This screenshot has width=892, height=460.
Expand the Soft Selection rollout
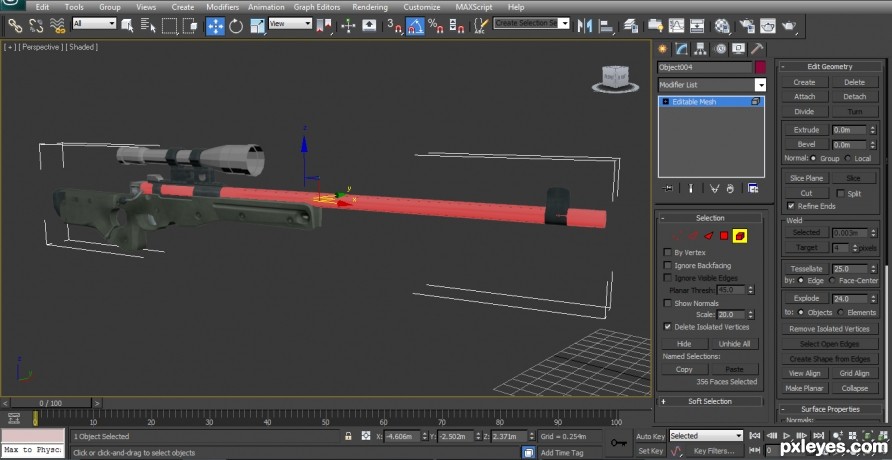coord(710,401)
